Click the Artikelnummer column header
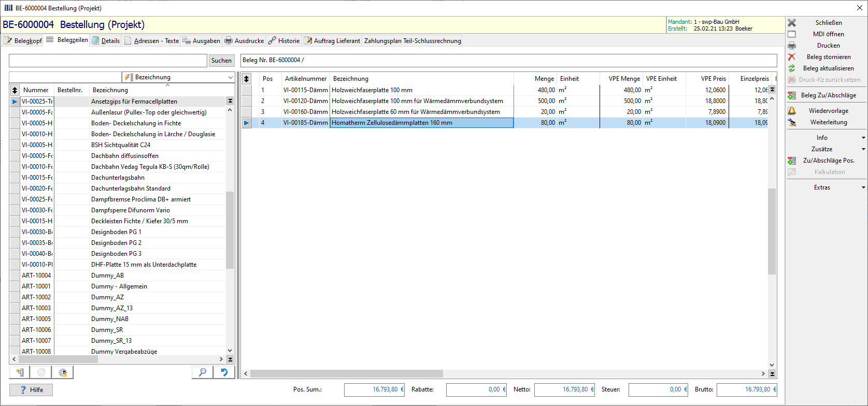Screen dimensions: 868x406 click(x=306, y=79)
